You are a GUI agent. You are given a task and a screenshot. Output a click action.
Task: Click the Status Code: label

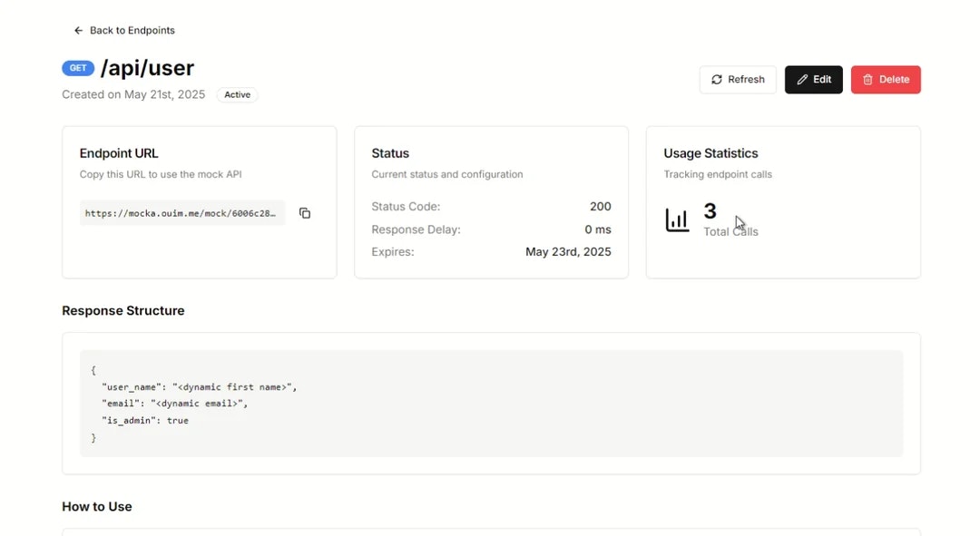[406, 206]
